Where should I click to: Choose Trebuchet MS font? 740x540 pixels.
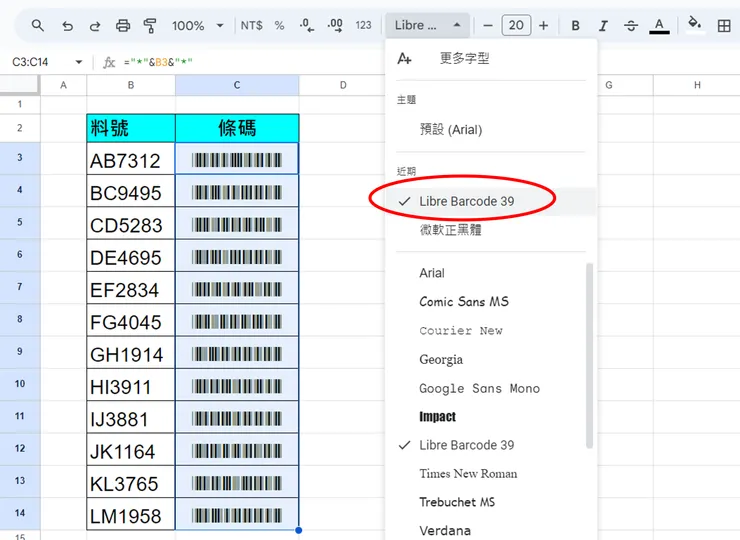pos(486,502)
